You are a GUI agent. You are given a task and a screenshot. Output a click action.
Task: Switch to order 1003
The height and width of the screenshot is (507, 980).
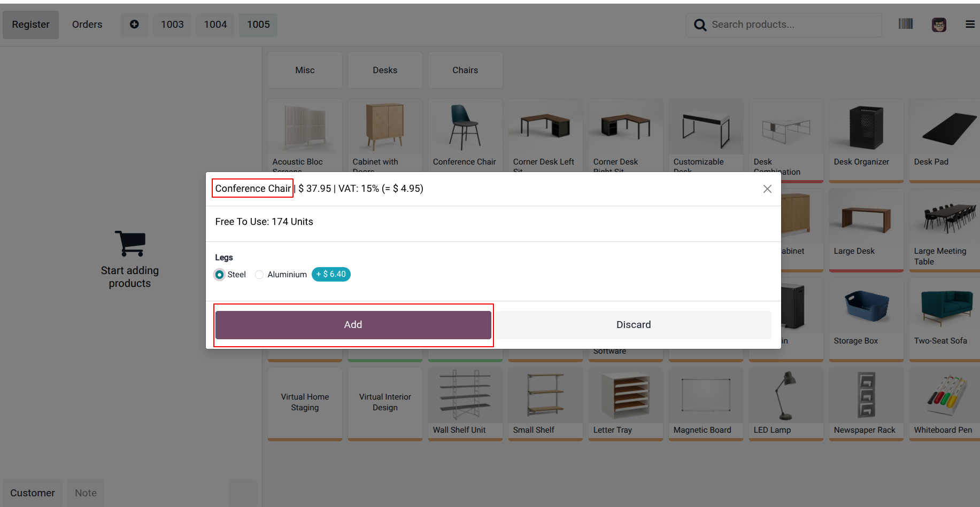pos(172,25)
